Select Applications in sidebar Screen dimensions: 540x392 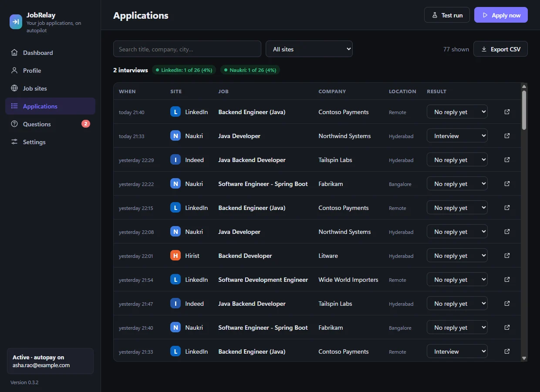[x=50, y=106]
